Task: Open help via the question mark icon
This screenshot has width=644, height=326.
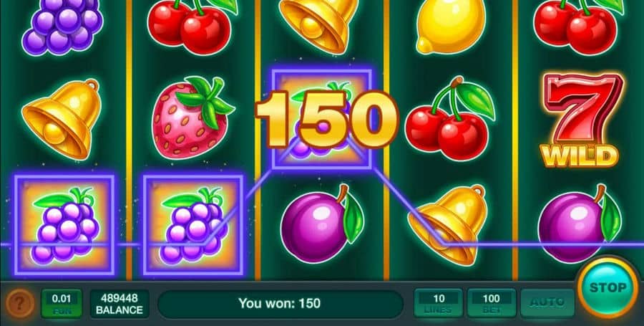Action: (x=20, y=304)
